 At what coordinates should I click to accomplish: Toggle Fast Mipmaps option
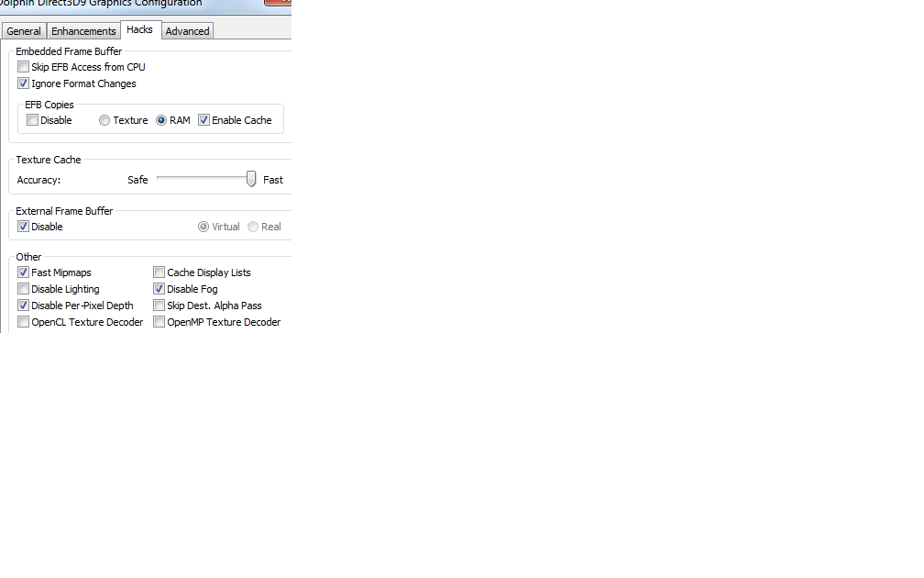click(x=24, y=272)
